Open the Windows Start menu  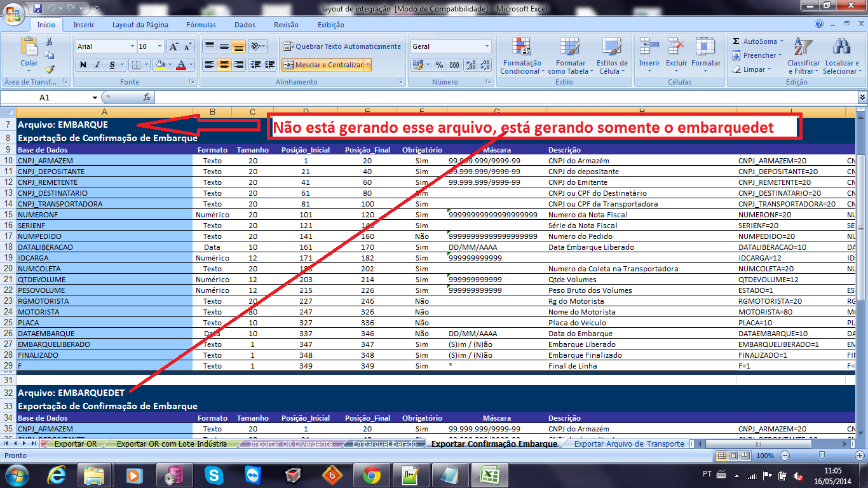17,475
